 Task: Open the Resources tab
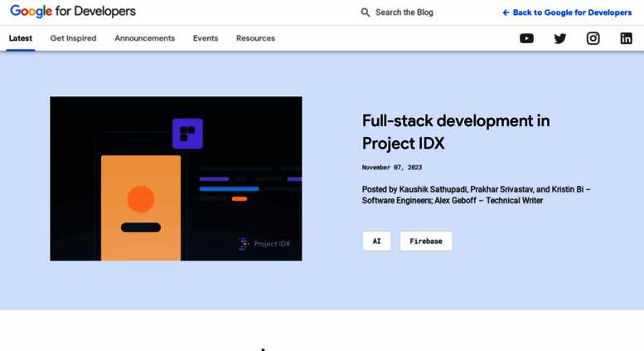(255, 38)
